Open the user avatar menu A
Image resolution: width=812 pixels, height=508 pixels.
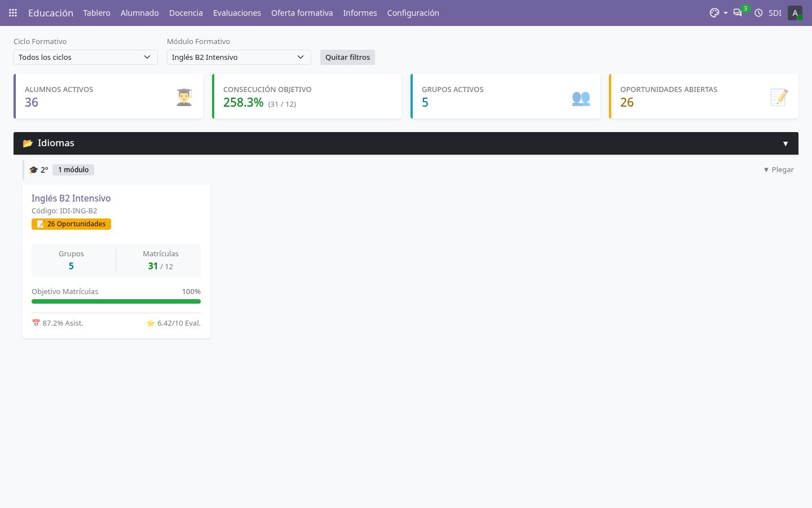point(795,12)
